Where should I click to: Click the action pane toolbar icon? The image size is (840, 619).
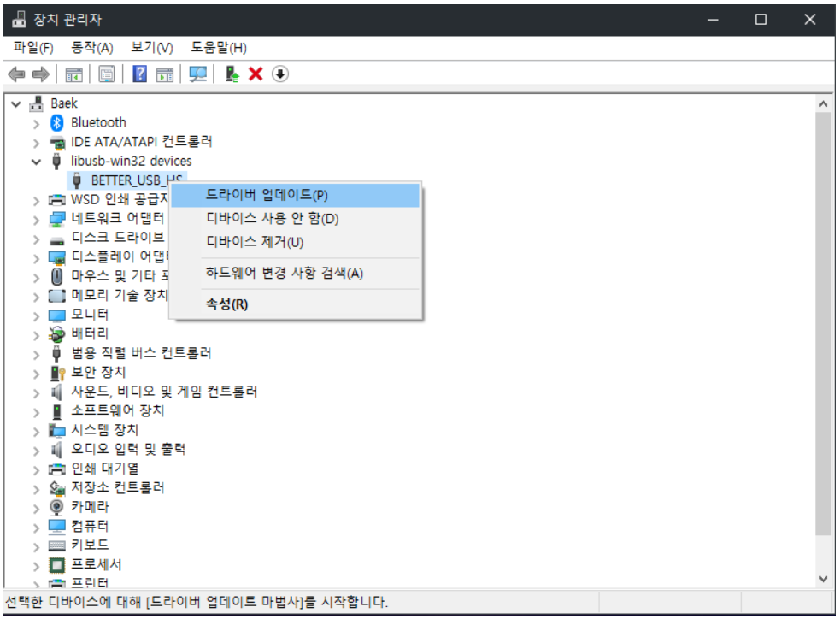(x=164, y=74)
